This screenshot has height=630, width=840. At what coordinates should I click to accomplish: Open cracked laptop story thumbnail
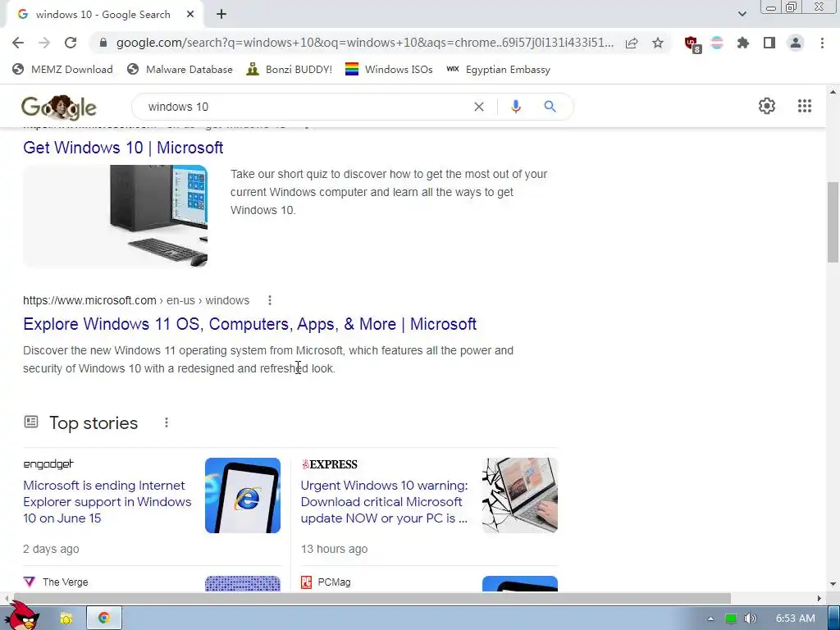519,495
